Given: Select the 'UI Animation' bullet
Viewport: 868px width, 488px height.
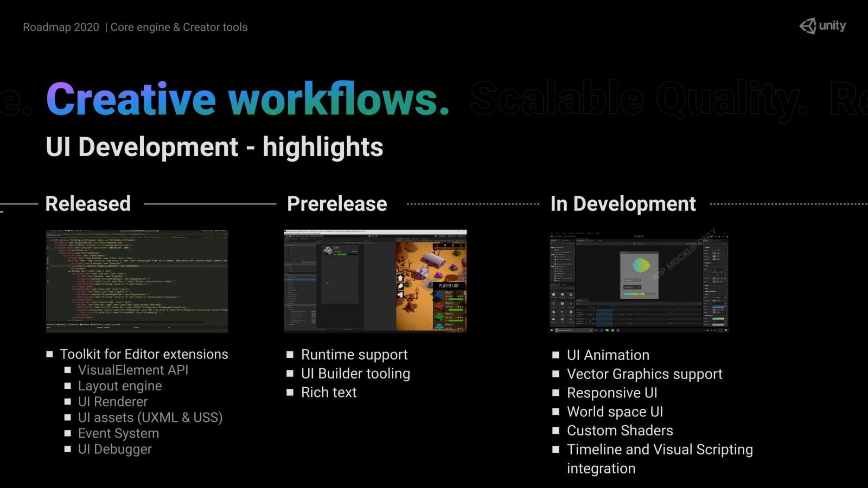Looking at the screenshot, I should click(x=608, y=355).
